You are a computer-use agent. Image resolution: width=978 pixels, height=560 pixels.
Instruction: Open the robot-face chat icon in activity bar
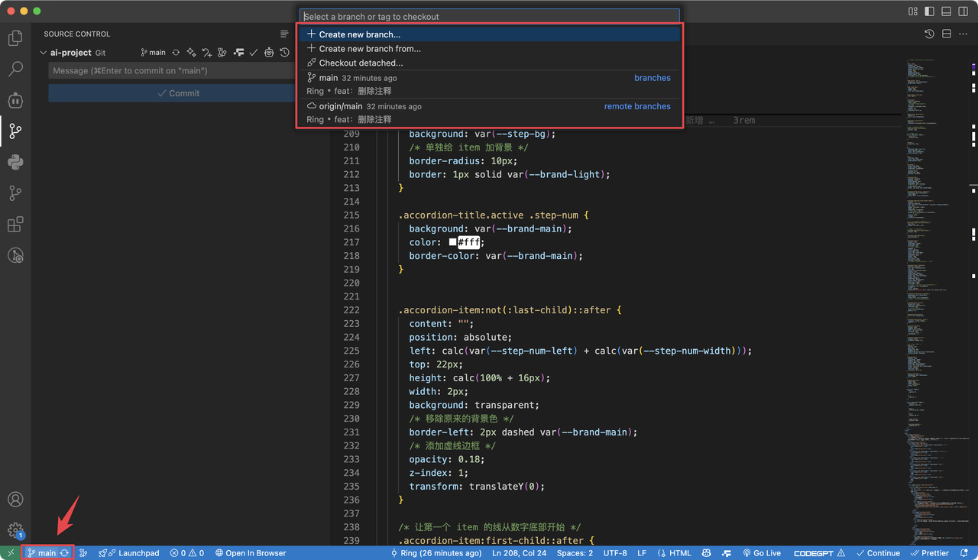click(x=15, y=100)
